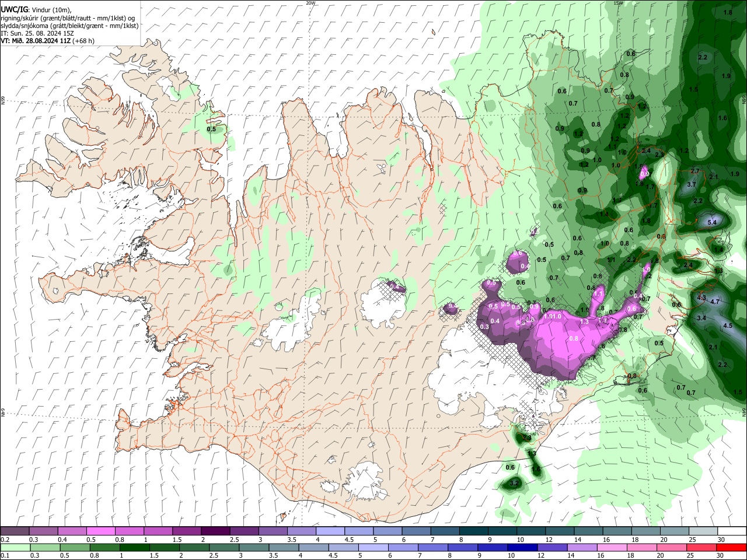Click the bright pink swatch between 0.5 and 0.8 in the upper legend row
Viewport: 747px width, 560px height.
click(100, 531)
